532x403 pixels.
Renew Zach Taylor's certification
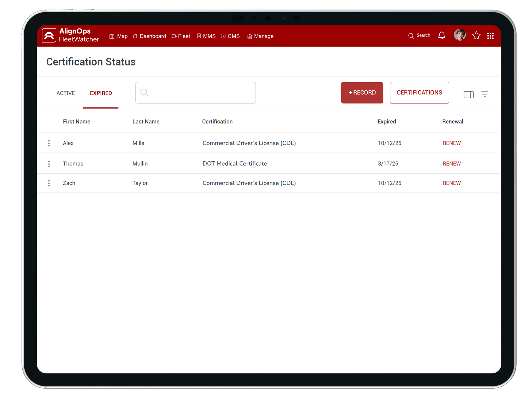pos(452,183)
